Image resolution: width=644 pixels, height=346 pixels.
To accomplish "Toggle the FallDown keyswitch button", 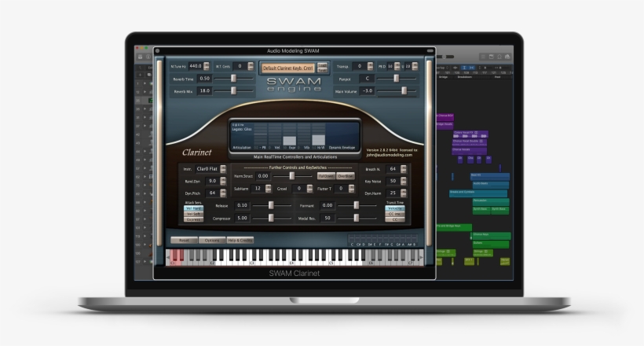I will click(326, 176).
